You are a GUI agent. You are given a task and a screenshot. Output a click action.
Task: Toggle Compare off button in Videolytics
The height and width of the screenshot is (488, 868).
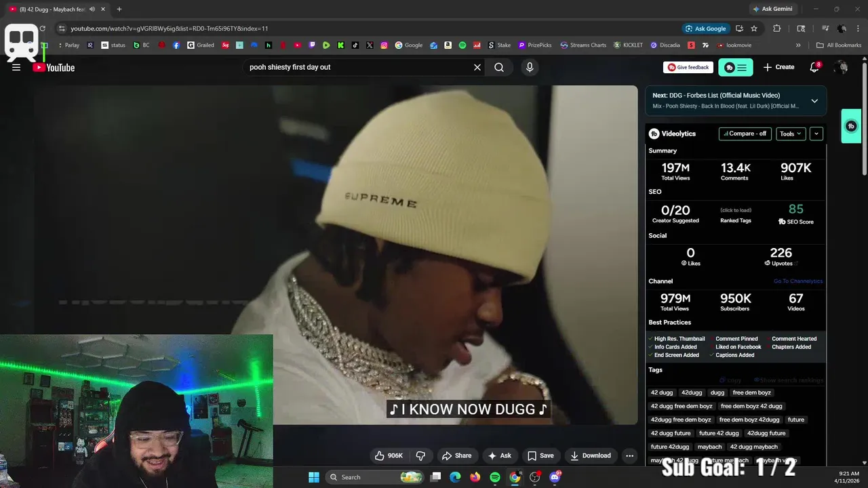pos(745,134)
